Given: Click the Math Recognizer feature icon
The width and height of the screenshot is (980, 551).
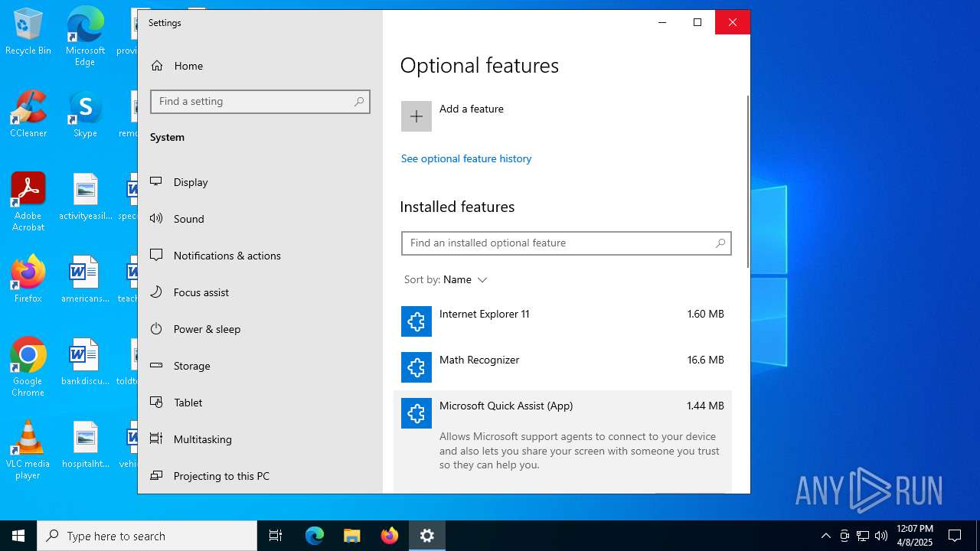Looking at the screenshot, I should (x=416, y=367).
